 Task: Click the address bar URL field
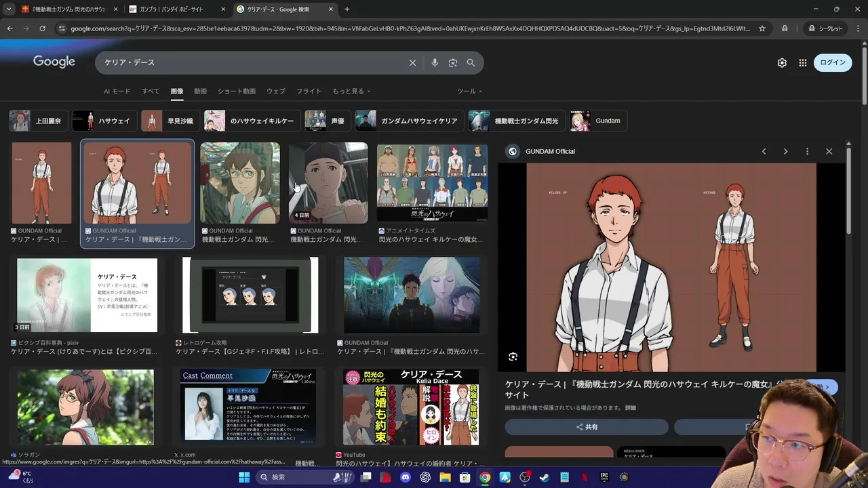tap(410, 28)
